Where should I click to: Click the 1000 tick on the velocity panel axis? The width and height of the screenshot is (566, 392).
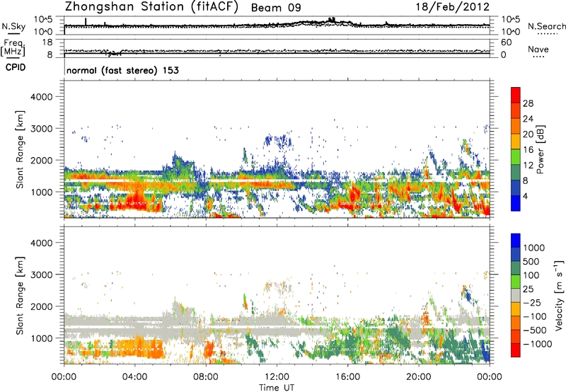point(42,338)
